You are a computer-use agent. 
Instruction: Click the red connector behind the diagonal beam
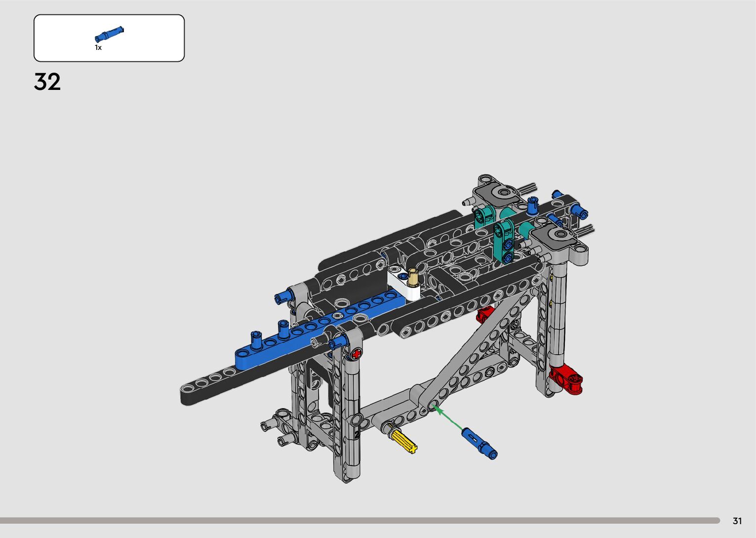pyautogui.click(x=485, y=313)
